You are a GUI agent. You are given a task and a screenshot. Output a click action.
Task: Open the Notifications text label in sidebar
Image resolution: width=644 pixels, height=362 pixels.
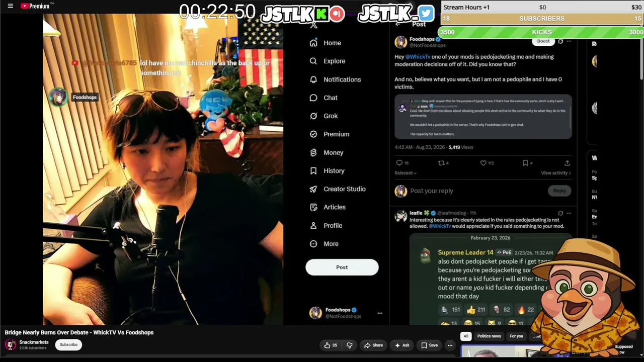(x=342, y=79)
